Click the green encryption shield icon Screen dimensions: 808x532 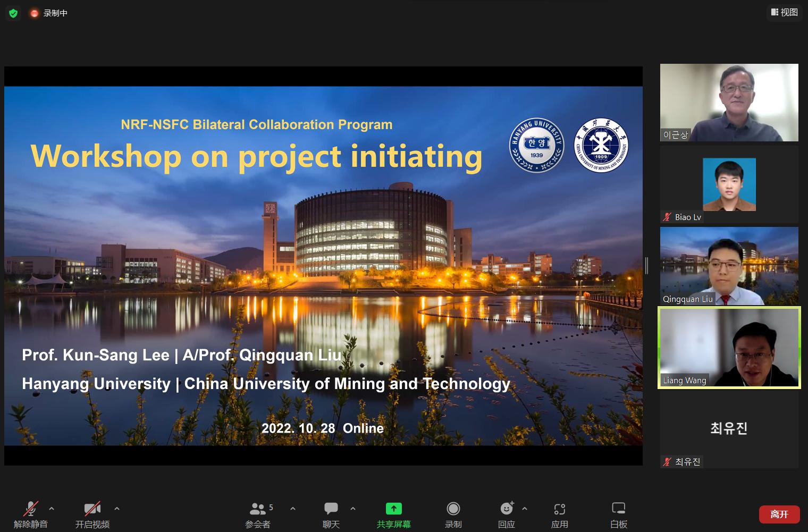[13, 13]
